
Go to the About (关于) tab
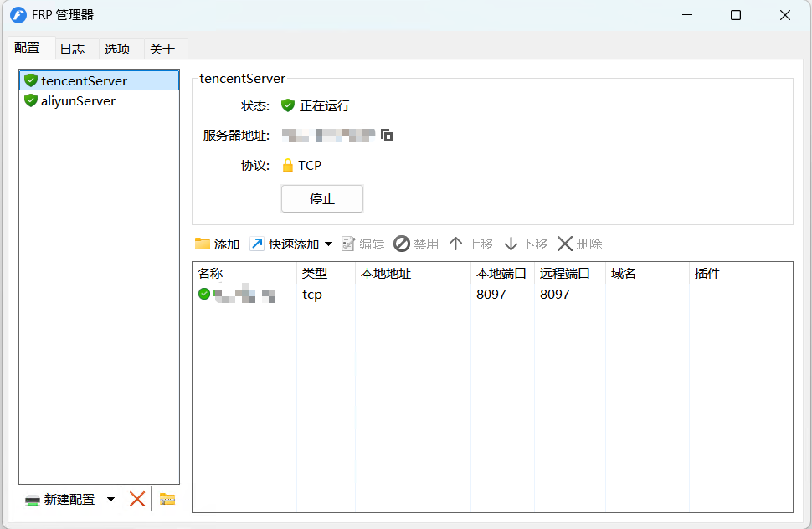pyautogui.click(x=162, y=49)
